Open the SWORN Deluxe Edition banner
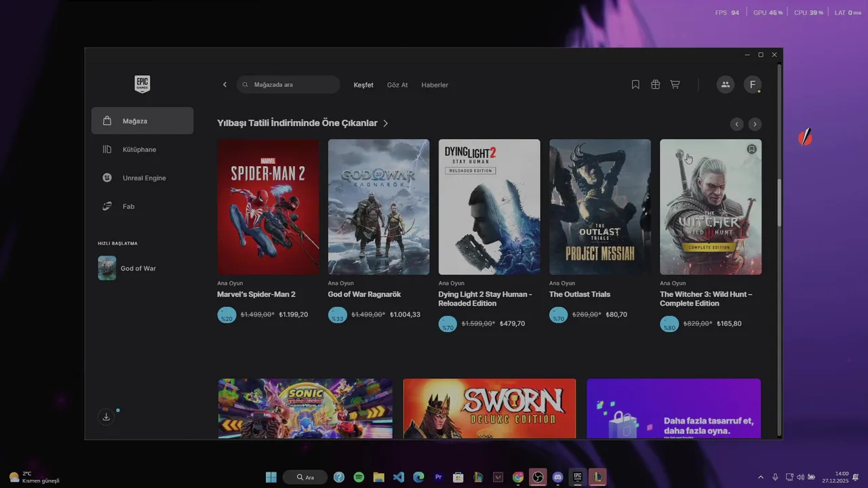868x488 pixels. tap(489, 409)
